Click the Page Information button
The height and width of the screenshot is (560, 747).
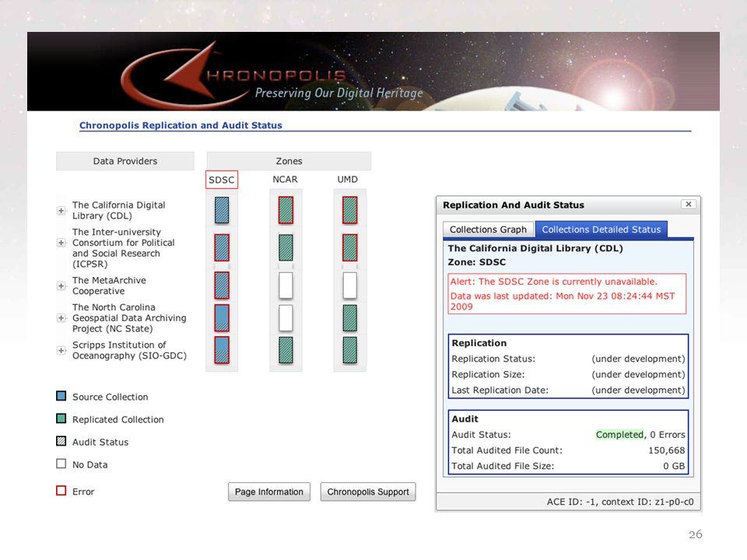point(268,492)
